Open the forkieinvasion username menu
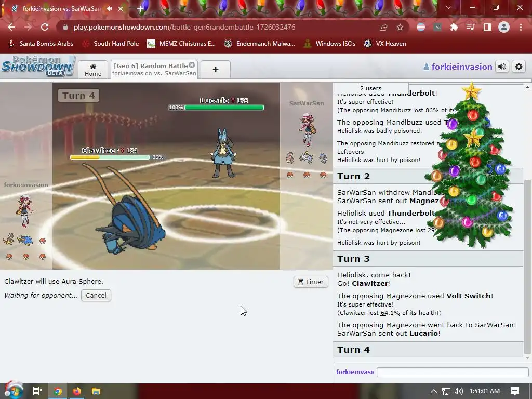 tap(458, 67)
